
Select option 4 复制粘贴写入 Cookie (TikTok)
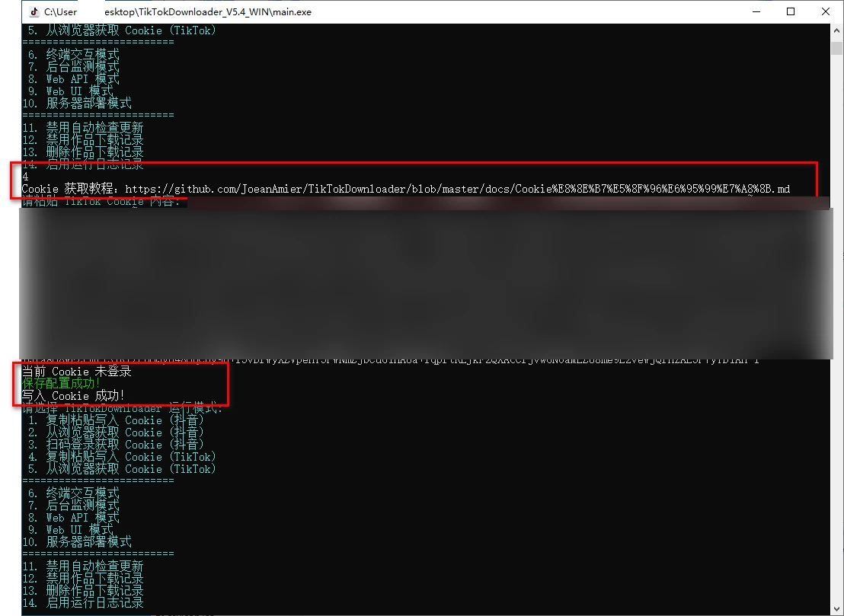[122, 457]
